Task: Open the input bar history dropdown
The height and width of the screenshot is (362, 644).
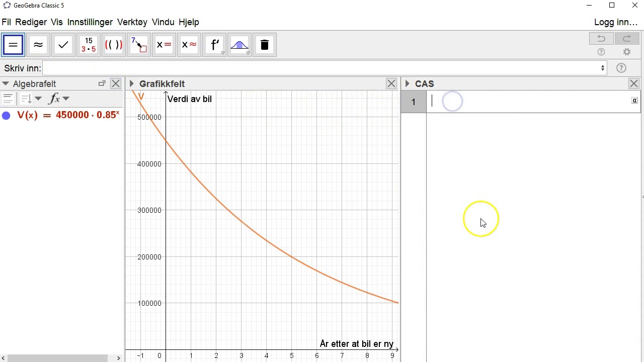Action: (x=602, y=68)
